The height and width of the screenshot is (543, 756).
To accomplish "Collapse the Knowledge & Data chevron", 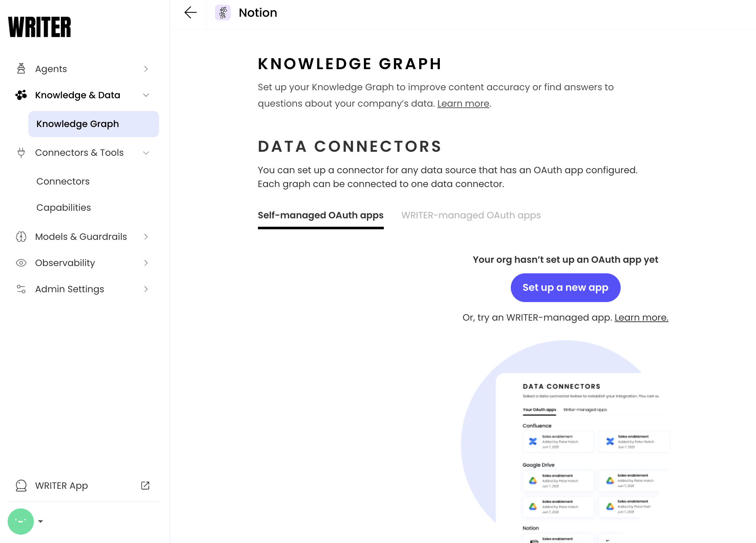I will tap(146, 95).
